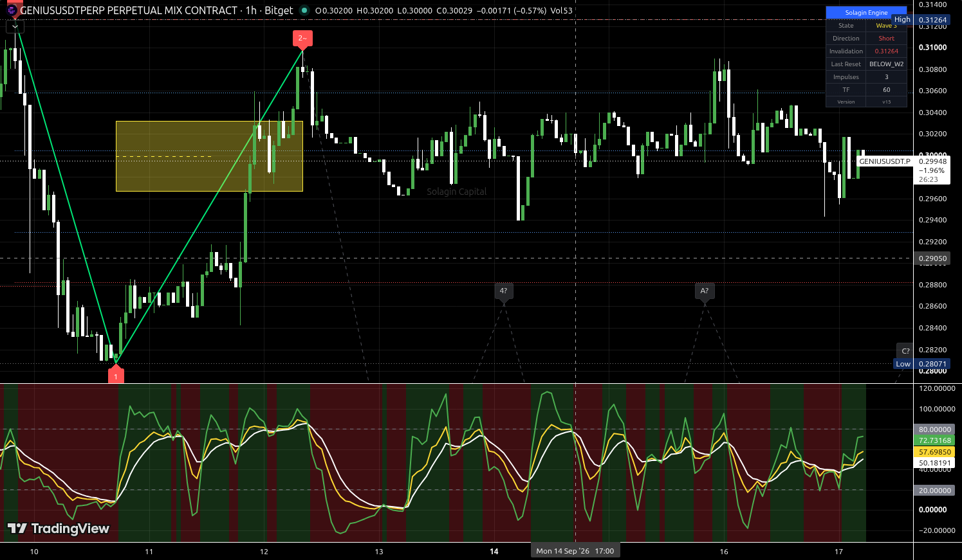The height and width of the screenshot is (560, 962).
Task: Click the oscillator 80.00000 level label
Action: point(934,429)
